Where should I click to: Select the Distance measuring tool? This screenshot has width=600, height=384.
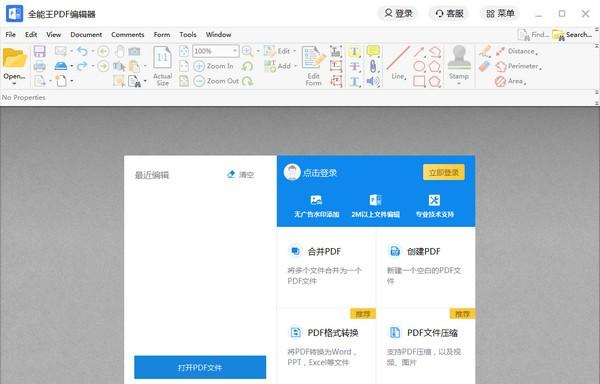(x=516, y=51)
